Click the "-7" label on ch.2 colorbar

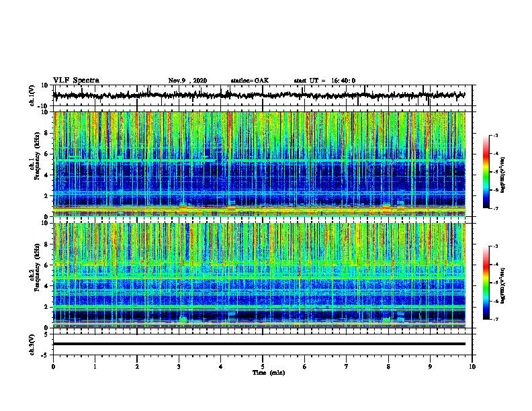[495, 320]
